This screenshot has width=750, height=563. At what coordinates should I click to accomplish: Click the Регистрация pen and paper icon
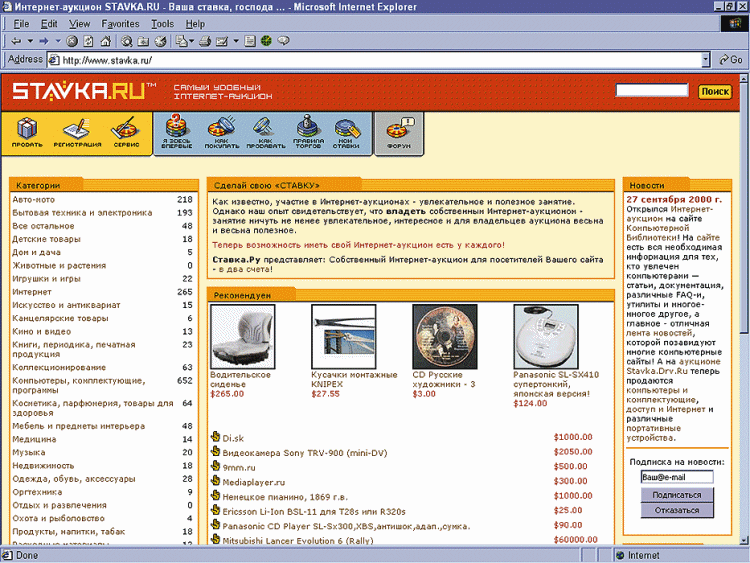77,128
